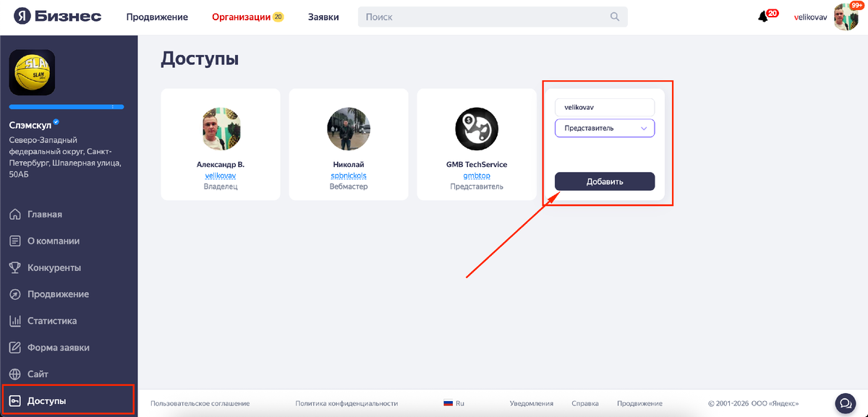
Task: Click the verified badge next to Слэмскул
Action: 56,122
